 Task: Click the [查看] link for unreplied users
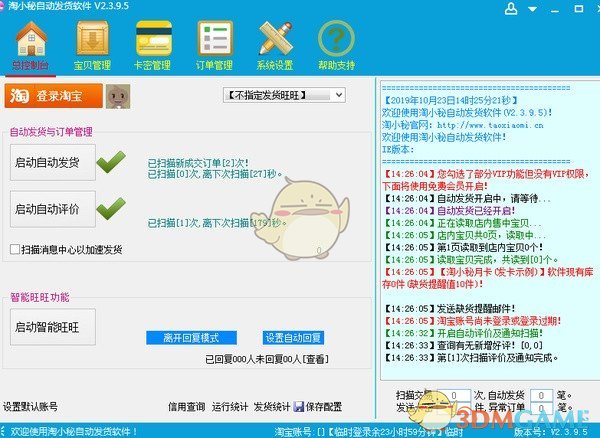pos(316,359)
